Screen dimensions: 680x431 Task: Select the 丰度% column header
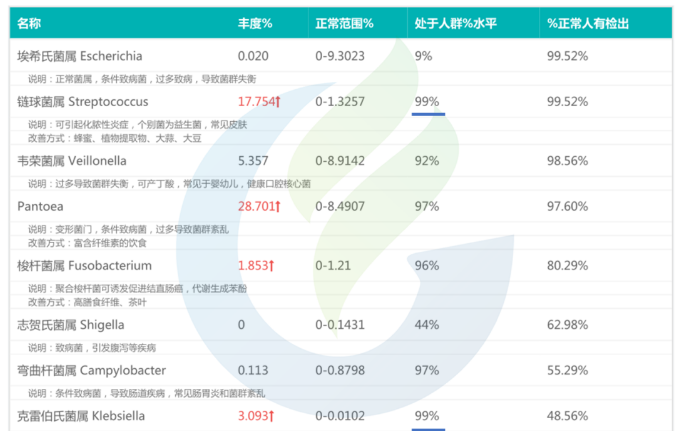pos(255,22)
